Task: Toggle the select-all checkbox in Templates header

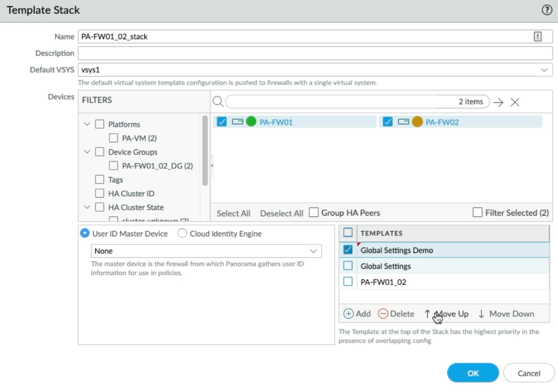Action: pyautogui.click(x=348, y=233)
